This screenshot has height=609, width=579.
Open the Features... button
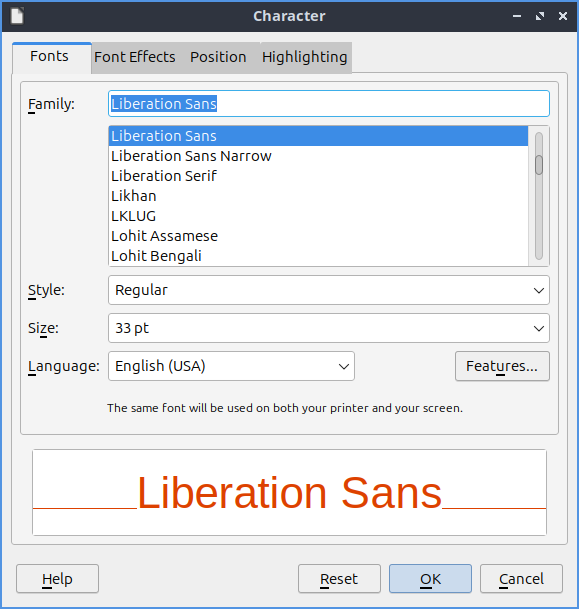click(x=502, y=366)
